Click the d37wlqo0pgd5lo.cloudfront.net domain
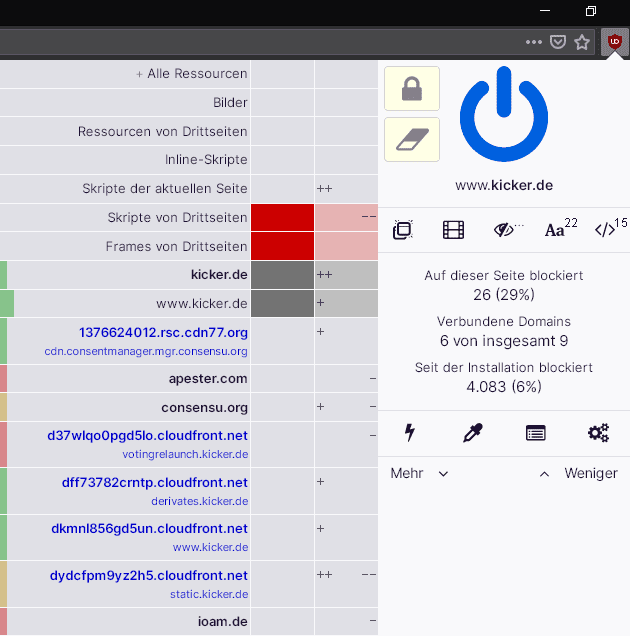630x636 pixels. tap(147, 436)
